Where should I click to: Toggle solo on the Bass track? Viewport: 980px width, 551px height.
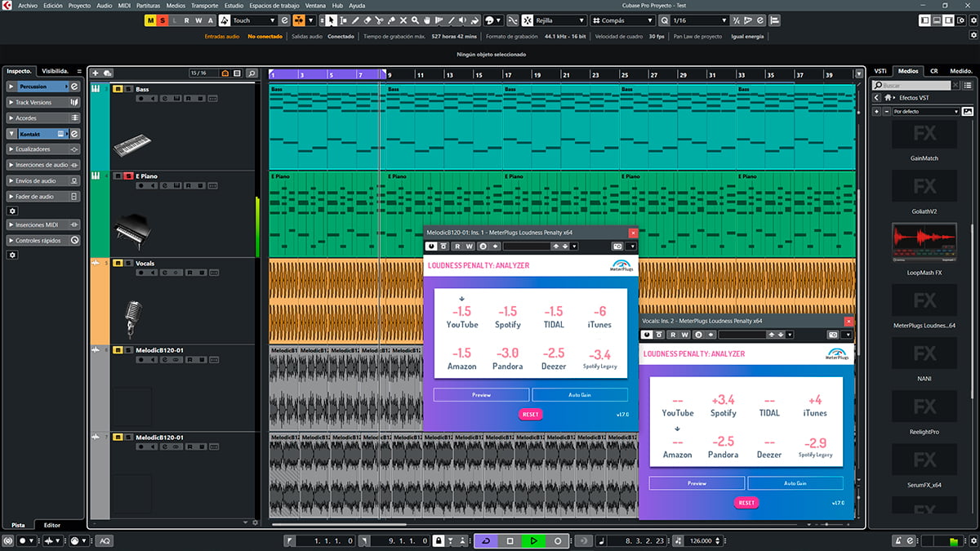(128, 89)
